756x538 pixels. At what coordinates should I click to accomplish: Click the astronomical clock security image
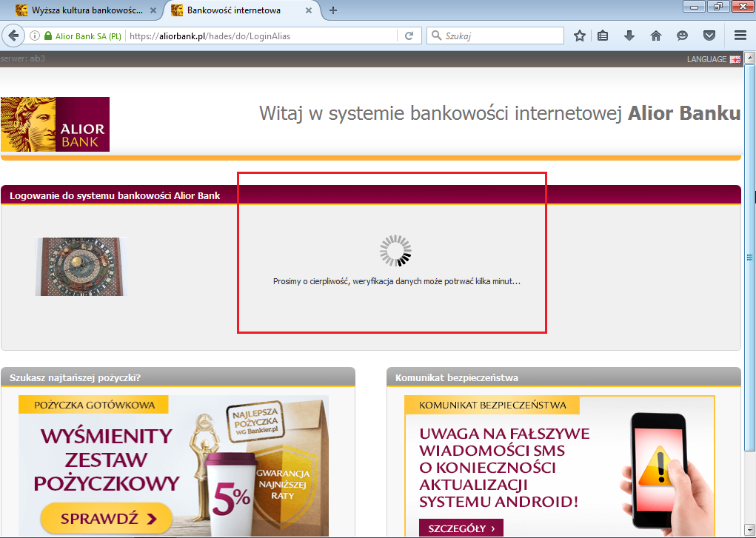pyautogui.click(x=81, y=266)
